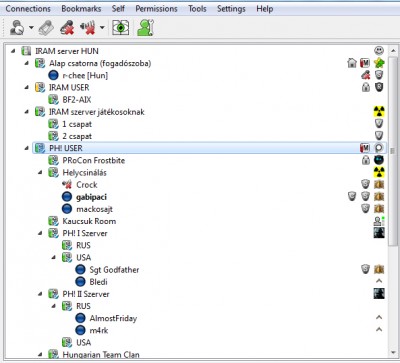Screen dimensions: 400x363
Task: Click the black cat icon on PRoCon Frostbite
Action: [x=379, y=160]
